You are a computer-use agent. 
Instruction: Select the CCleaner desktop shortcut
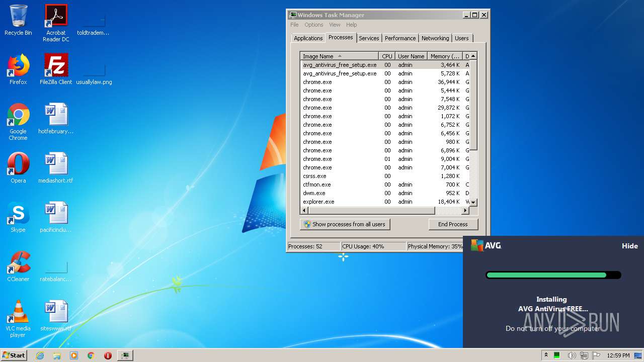pos(18,266)
